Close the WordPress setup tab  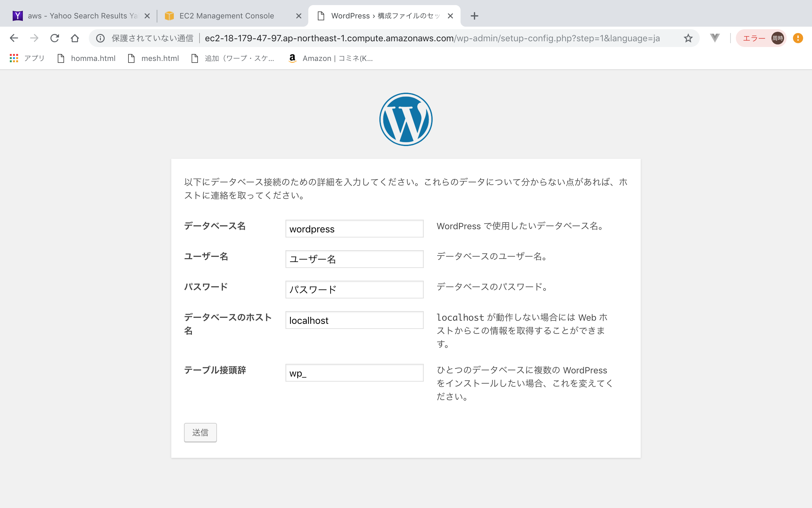pyautogui.click(x=450, y=16)
